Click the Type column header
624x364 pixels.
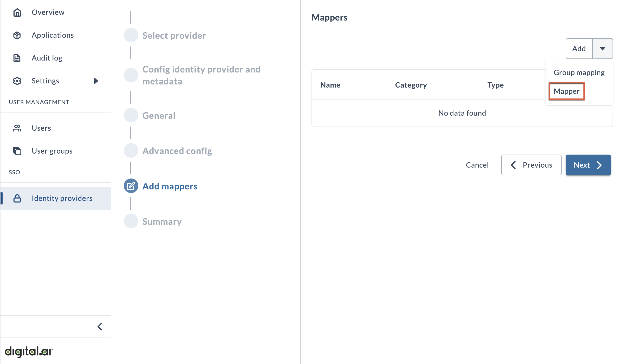[496, 85]
